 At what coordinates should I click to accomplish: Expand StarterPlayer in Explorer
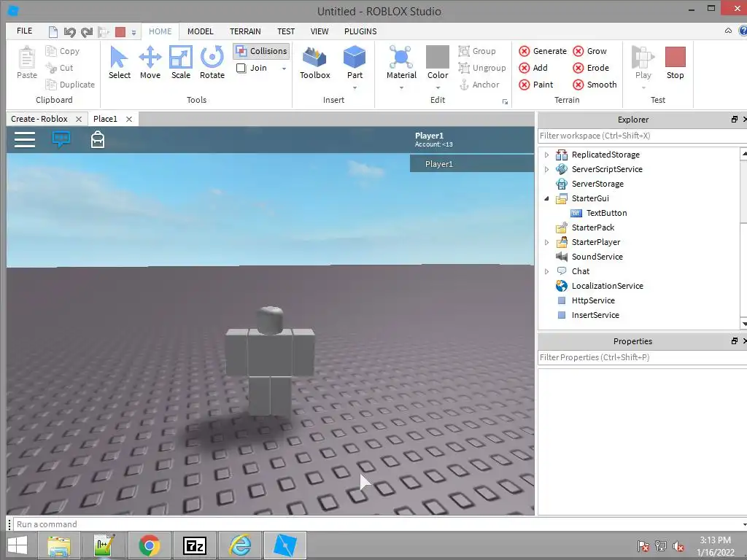546,242
